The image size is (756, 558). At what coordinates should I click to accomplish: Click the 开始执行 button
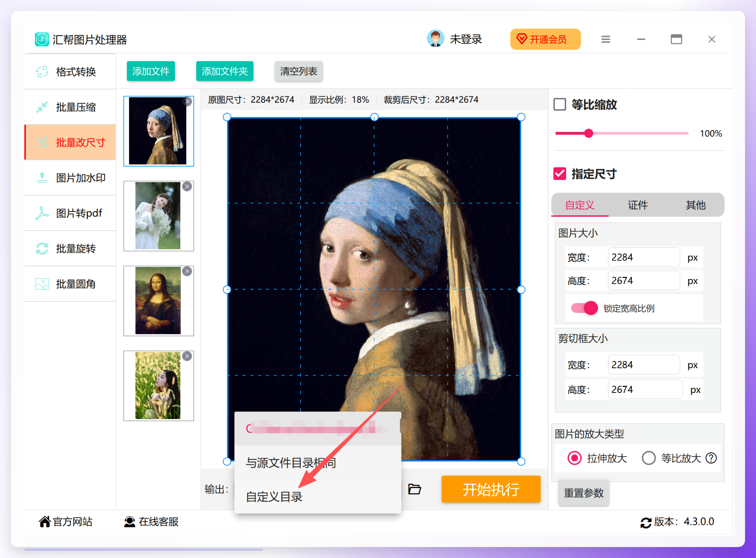pos(491,489)
